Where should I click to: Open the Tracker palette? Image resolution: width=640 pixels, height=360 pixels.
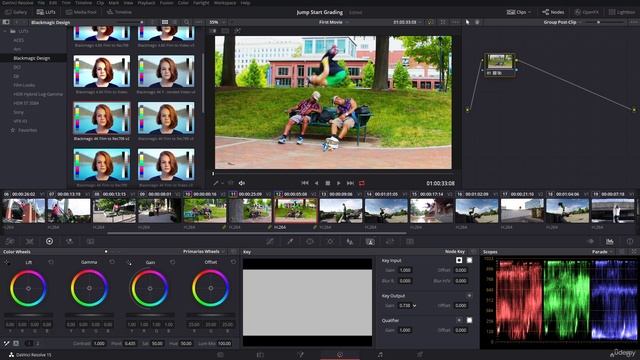tap(330, 242)
